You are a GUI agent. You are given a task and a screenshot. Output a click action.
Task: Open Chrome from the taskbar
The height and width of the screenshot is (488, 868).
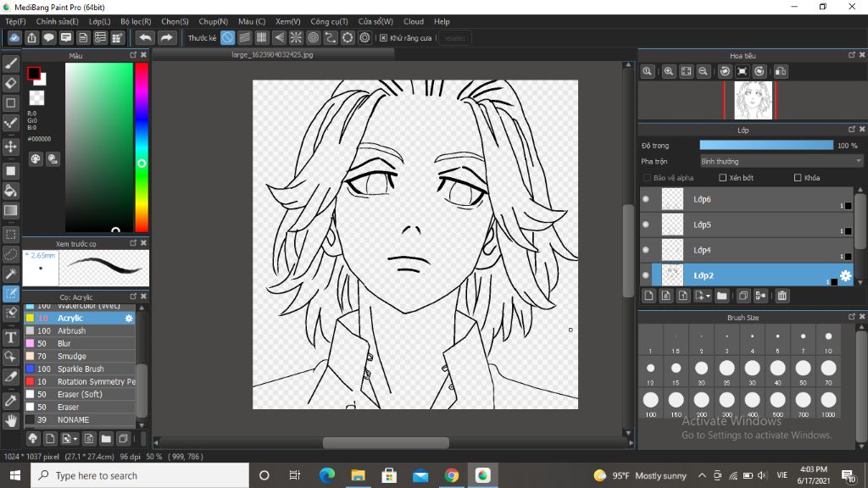click(451, 475)
